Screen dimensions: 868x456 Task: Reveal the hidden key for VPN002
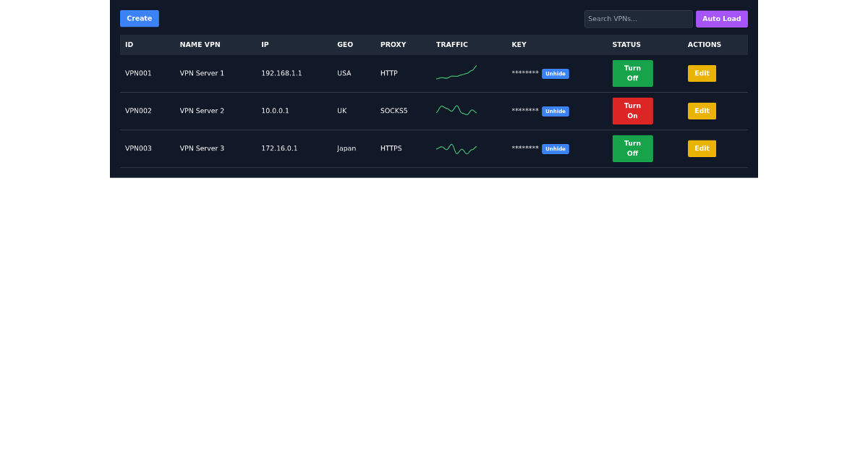(x=555, y=111)
